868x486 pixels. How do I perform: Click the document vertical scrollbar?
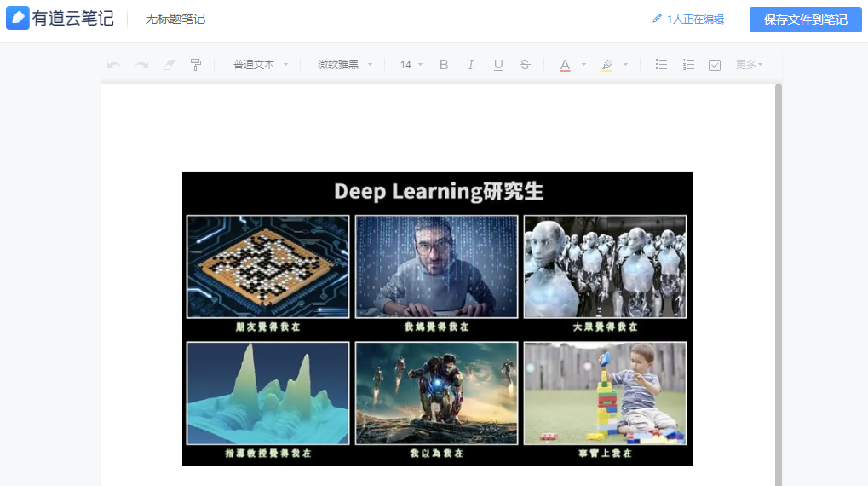779,284
